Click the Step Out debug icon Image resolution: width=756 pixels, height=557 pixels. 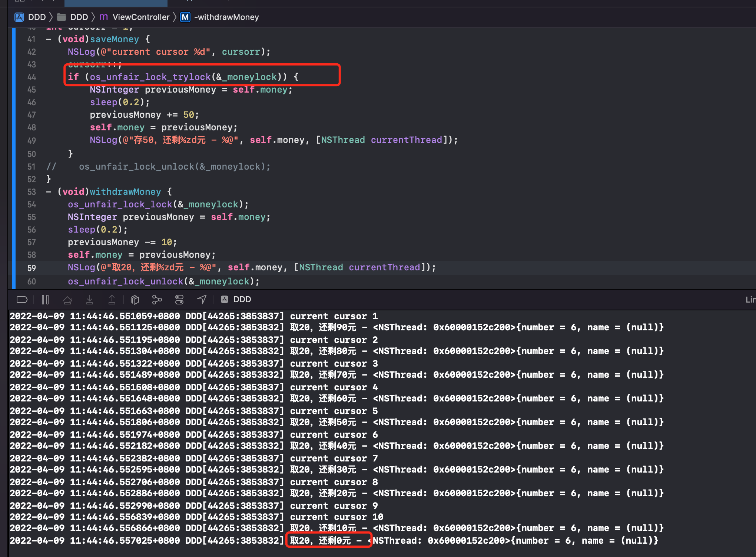(112, 299)
